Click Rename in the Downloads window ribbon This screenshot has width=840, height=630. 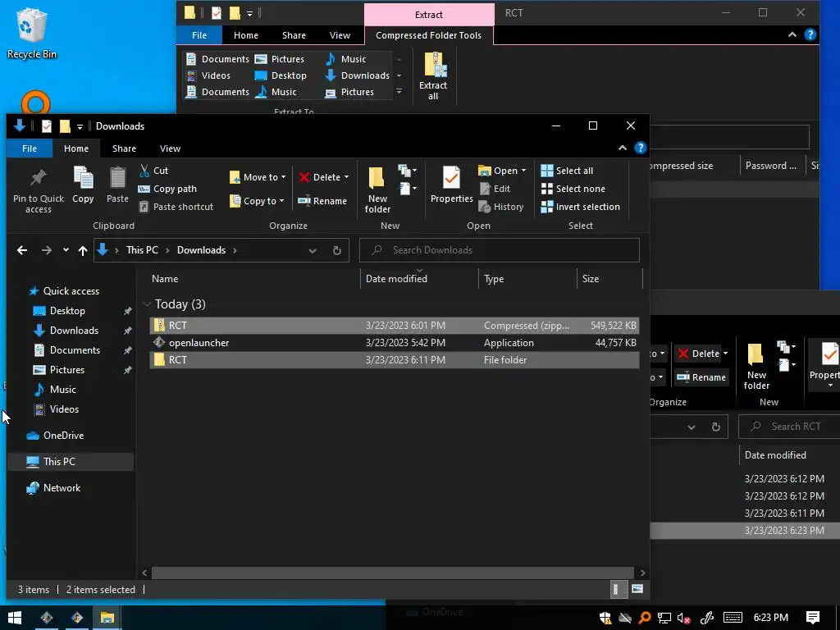pyautogui.click(x=322, y=201)
